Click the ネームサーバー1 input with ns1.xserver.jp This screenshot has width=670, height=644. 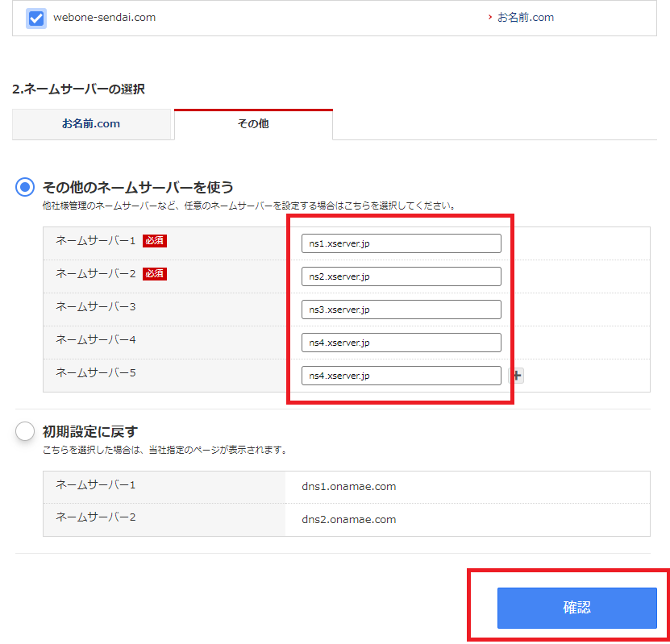401,243
